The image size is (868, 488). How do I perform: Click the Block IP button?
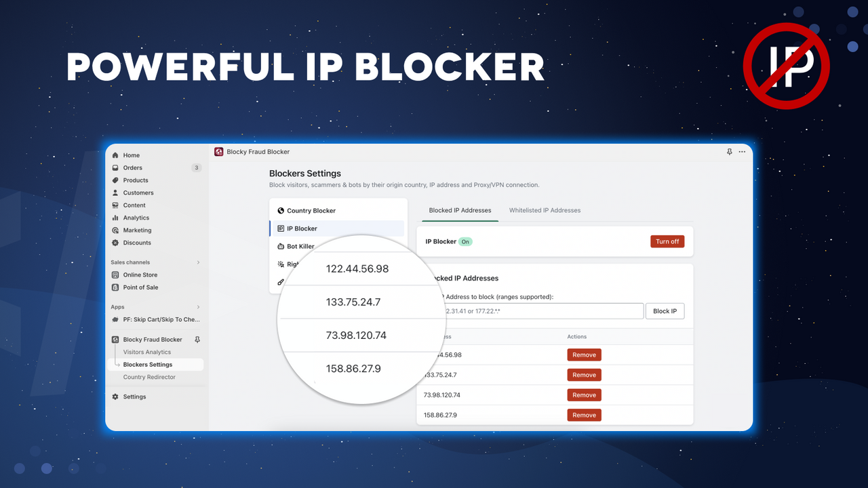665,311
